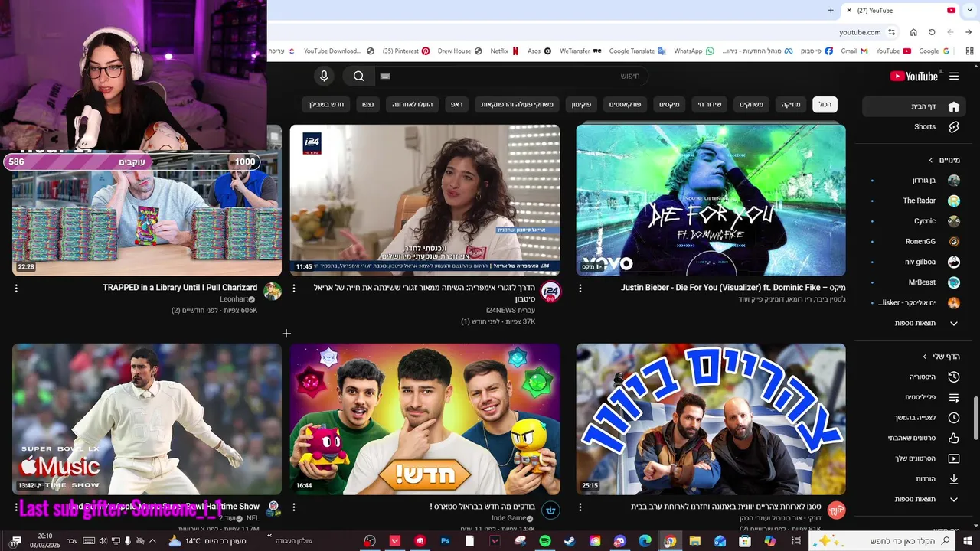
Task: Expand תוצאות נוספות below הורדות
Action: (915, 499)
